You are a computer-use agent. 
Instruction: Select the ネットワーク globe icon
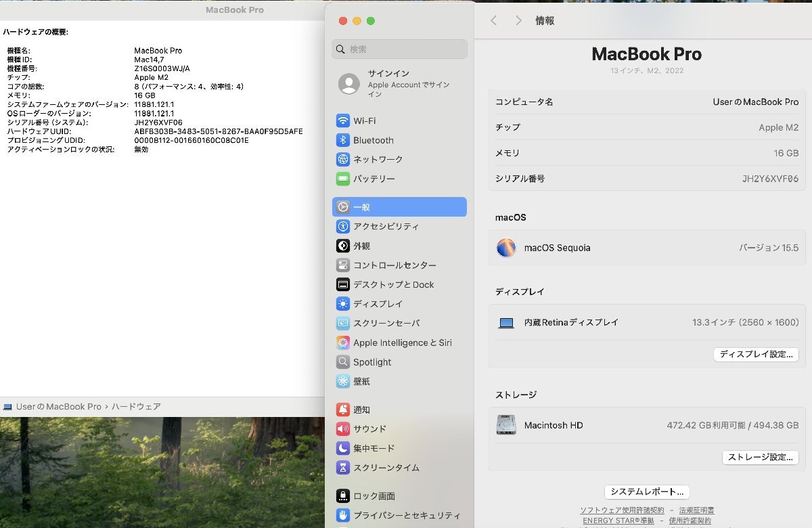343,159
